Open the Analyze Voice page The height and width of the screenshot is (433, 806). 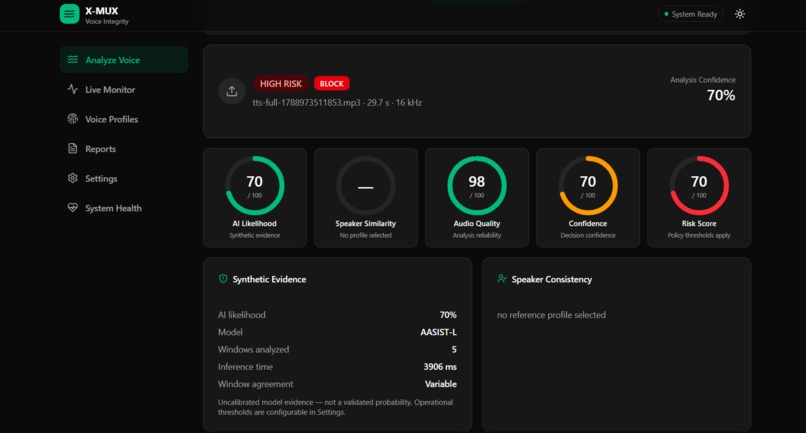click(124, 60)
